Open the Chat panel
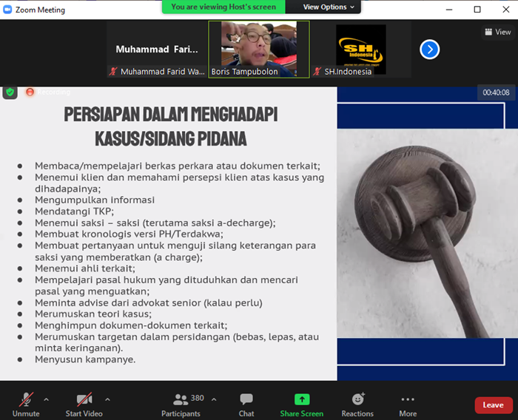 pyautogui.click(x=246, y=404)
